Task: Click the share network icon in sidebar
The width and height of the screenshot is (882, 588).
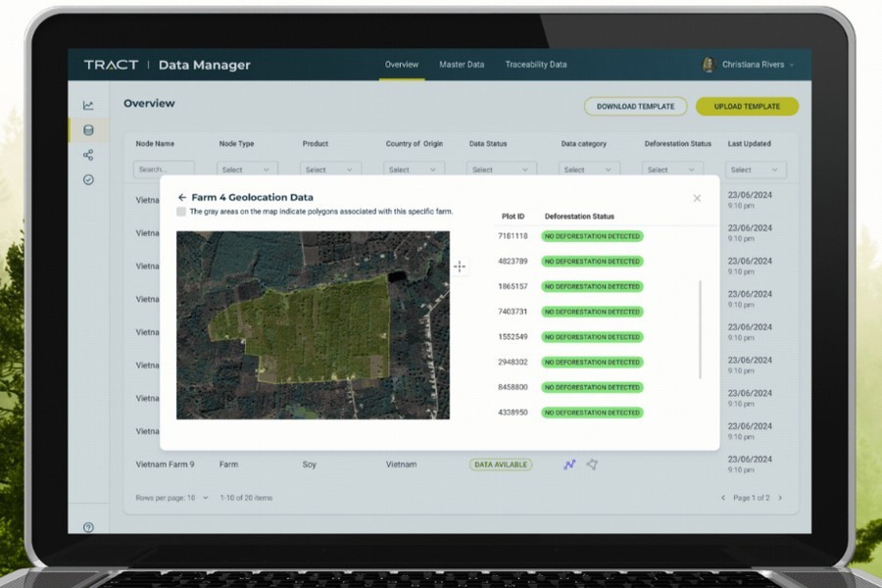Action: [88, 154]
